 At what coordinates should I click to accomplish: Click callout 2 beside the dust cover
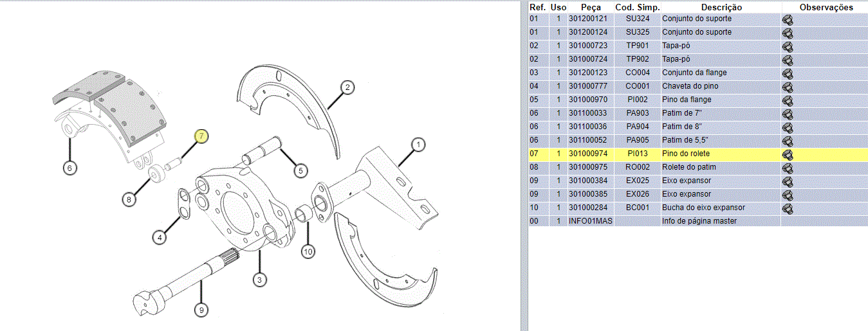click(x=347, y=88)
